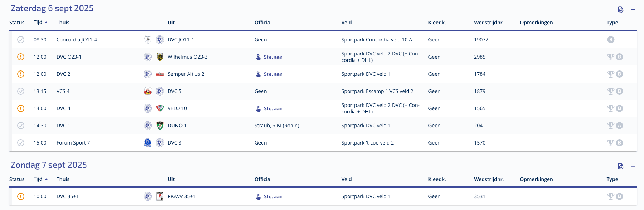Click the Wilhelmus O23-3 club logo
The height and width of the screenshot is (210, 644).
[160, 57]
